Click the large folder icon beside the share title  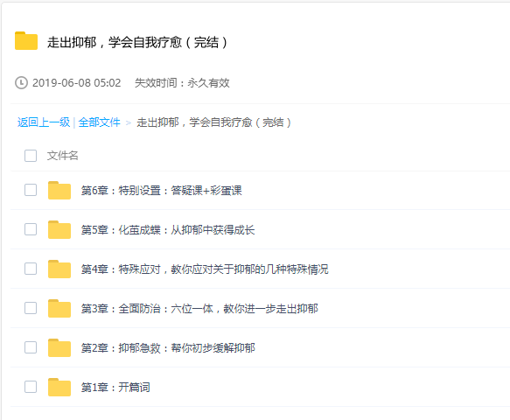point(26,41)
